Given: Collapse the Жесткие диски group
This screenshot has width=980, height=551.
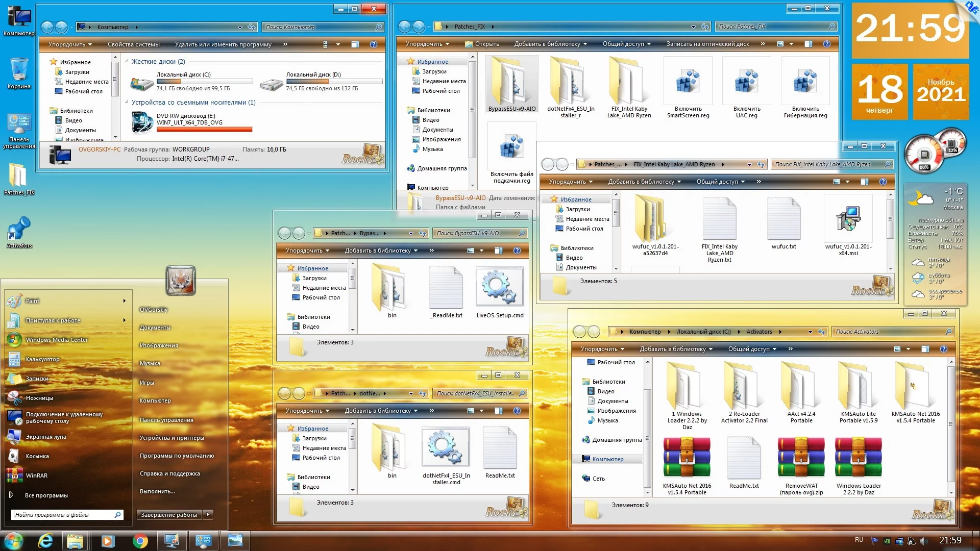Looking at the screenshot, I should 127,61.
